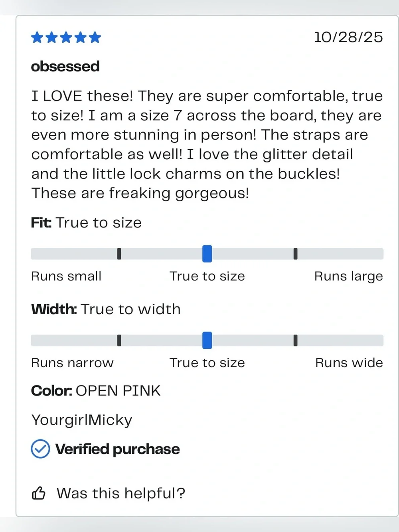Click the left tick on Width slider
399x532 pixels.
(x=119, y=340)
